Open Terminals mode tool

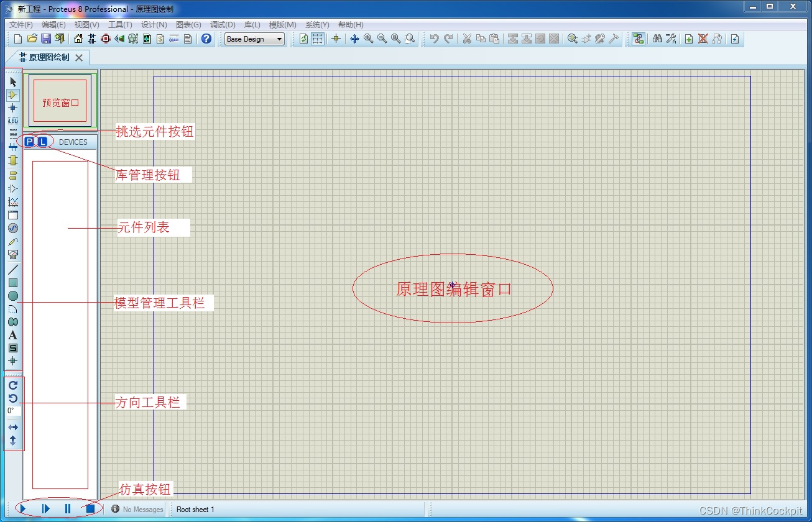(13, 176)
